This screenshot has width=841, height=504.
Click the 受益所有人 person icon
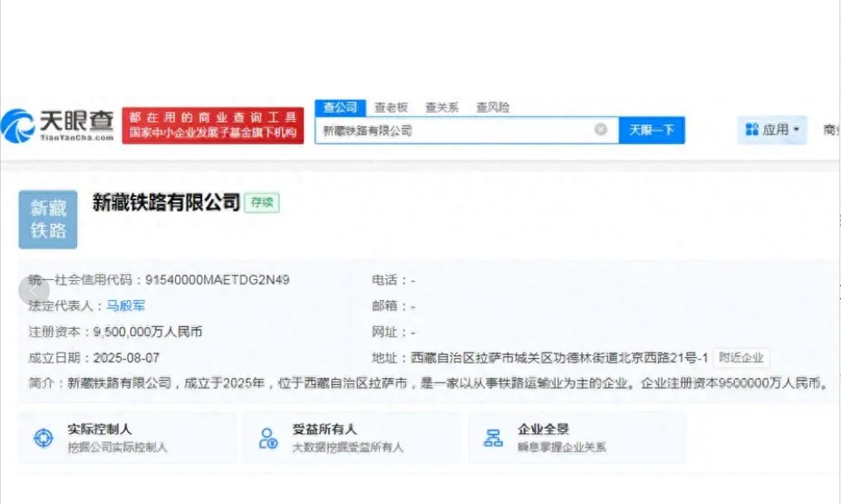click(x=268, y=438)
